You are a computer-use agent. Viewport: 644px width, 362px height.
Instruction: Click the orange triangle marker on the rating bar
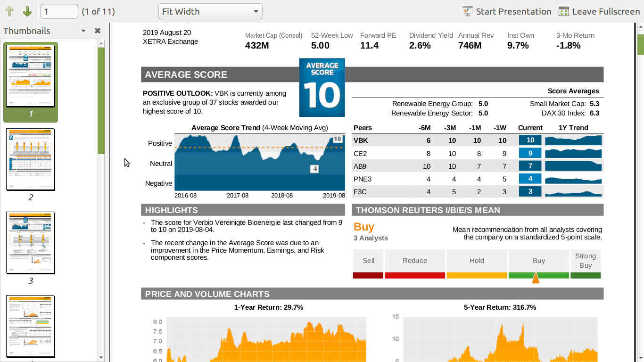536,278
